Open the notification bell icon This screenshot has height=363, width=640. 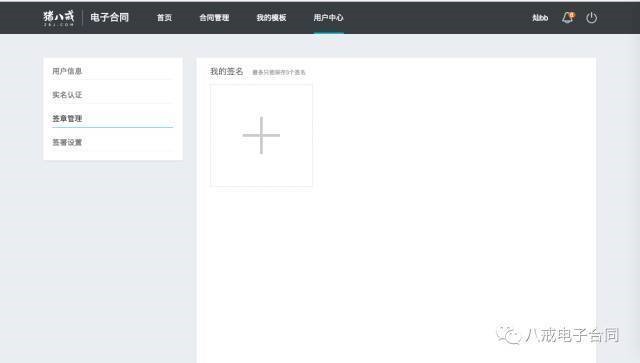coord(568,18)
